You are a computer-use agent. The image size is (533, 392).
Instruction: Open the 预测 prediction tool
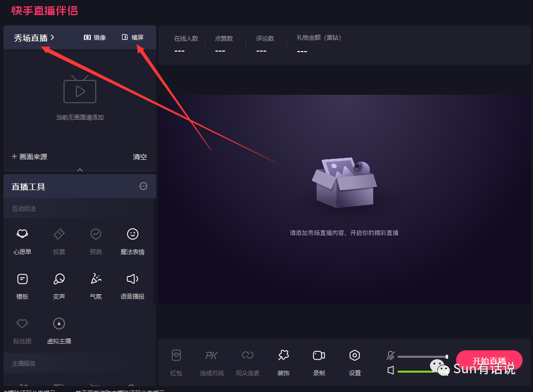96,241
